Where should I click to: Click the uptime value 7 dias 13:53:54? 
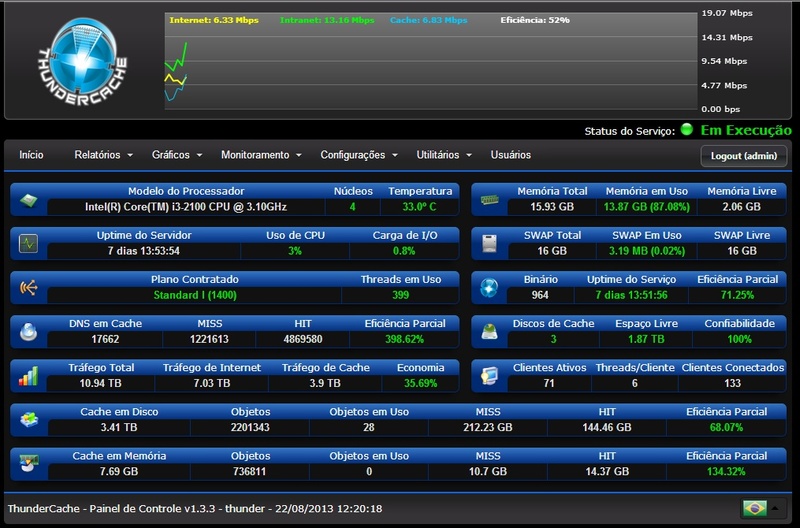point(143,250)
